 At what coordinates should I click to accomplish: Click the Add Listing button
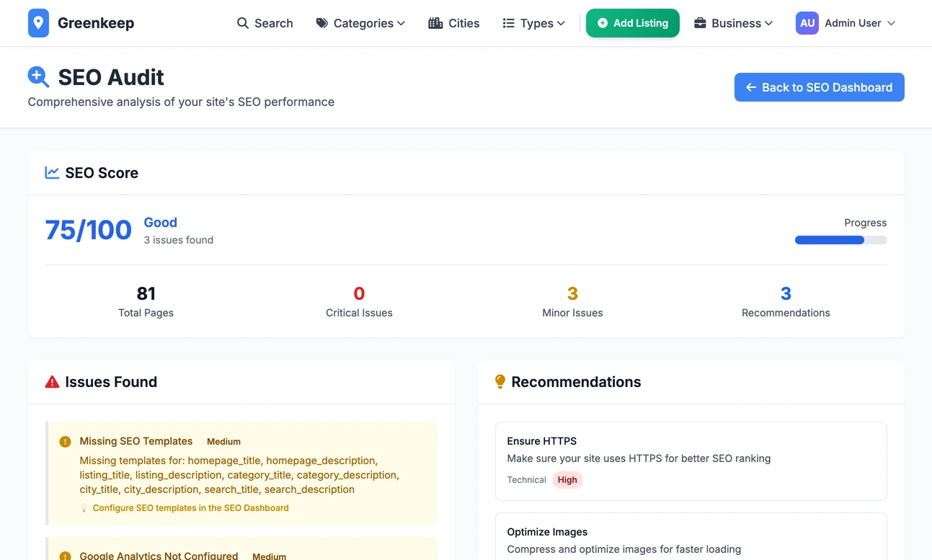click(633, 23)
